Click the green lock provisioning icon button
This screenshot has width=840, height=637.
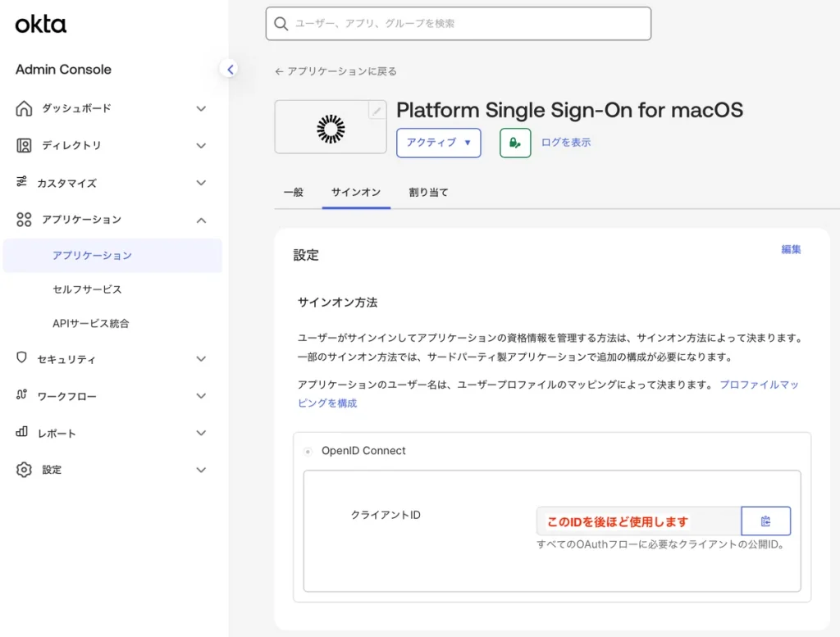point(515,143)
